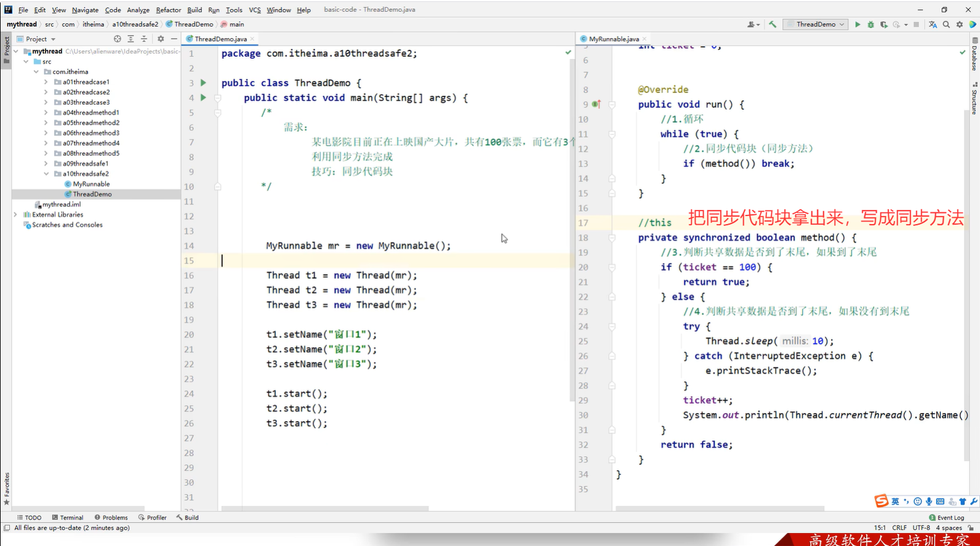Image resolution: width=980 pixels, height=546 pixels.
Task: Collapse all in the Project panel
Action: pyautogui.click(x=144, y=39)
